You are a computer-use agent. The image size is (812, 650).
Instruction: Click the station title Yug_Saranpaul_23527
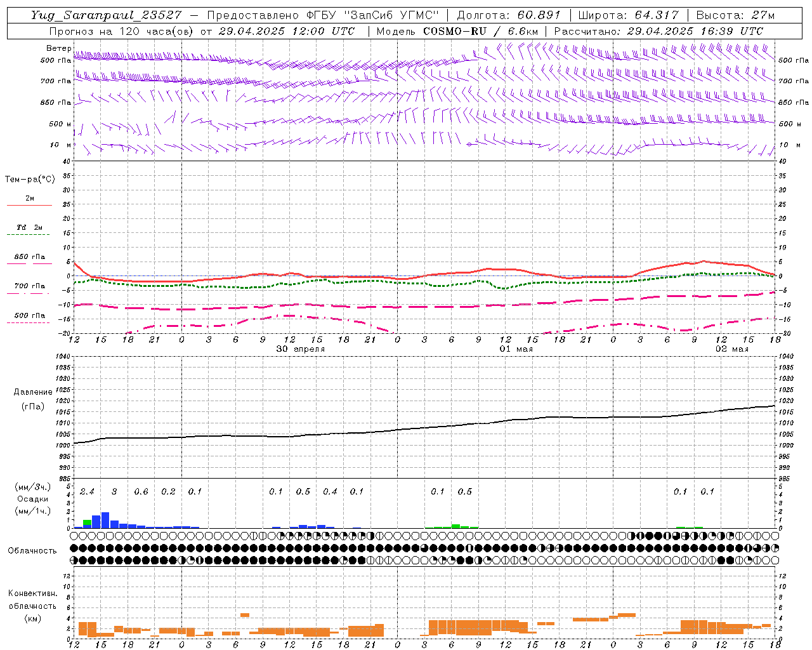pos(106,15)
